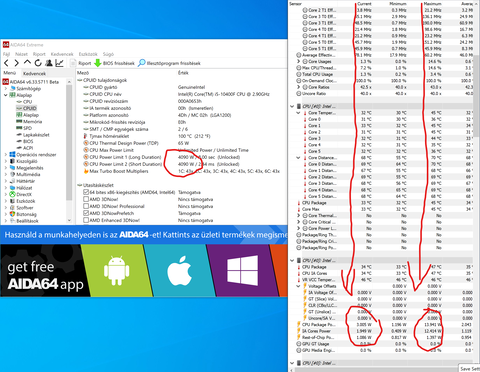This screenshot has height=372, width=480.
Task: Open the Súgó menu
Action: point(108,54)
